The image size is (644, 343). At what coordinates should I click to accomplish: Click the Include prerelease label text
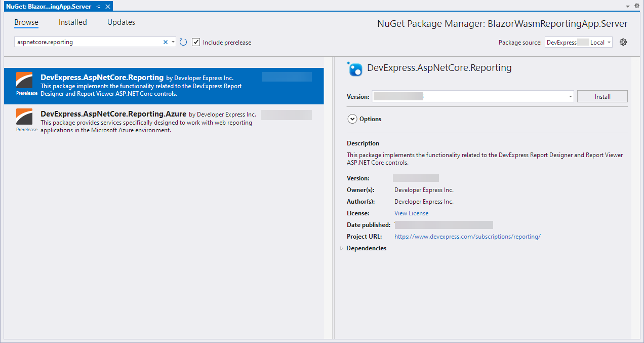pyautogui.click(x=227, y=43)
